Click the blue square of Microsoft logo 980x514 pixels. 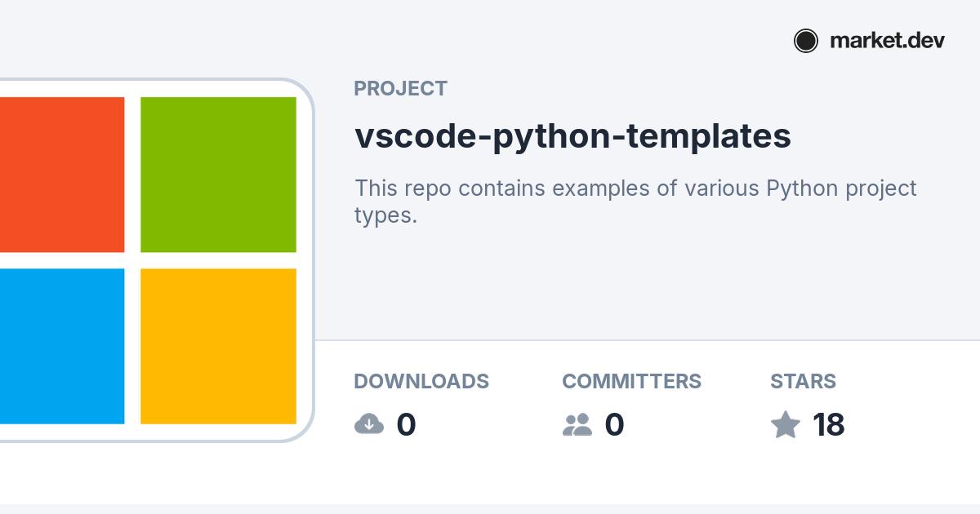click(61, 346)
